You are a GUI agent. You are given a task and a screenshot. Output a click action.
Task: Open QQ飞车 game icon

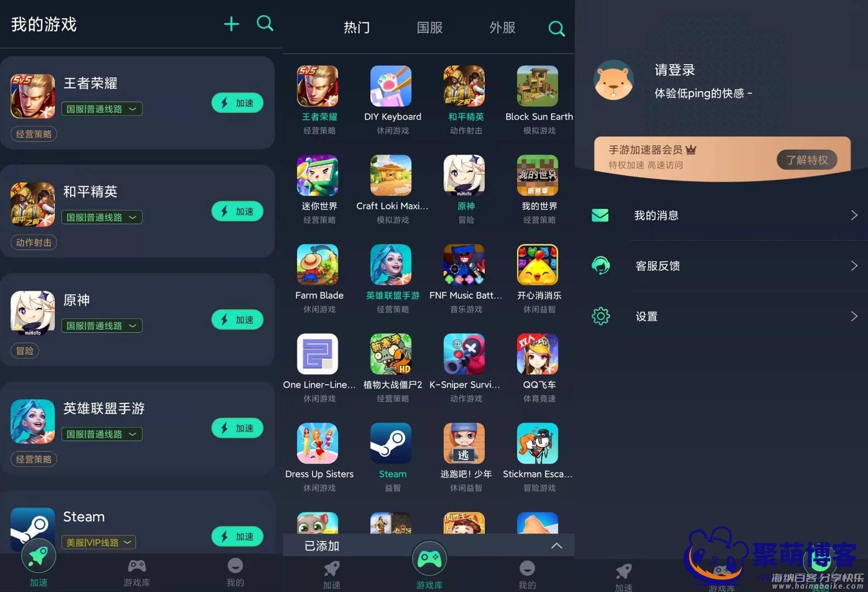tap(537, 354)
